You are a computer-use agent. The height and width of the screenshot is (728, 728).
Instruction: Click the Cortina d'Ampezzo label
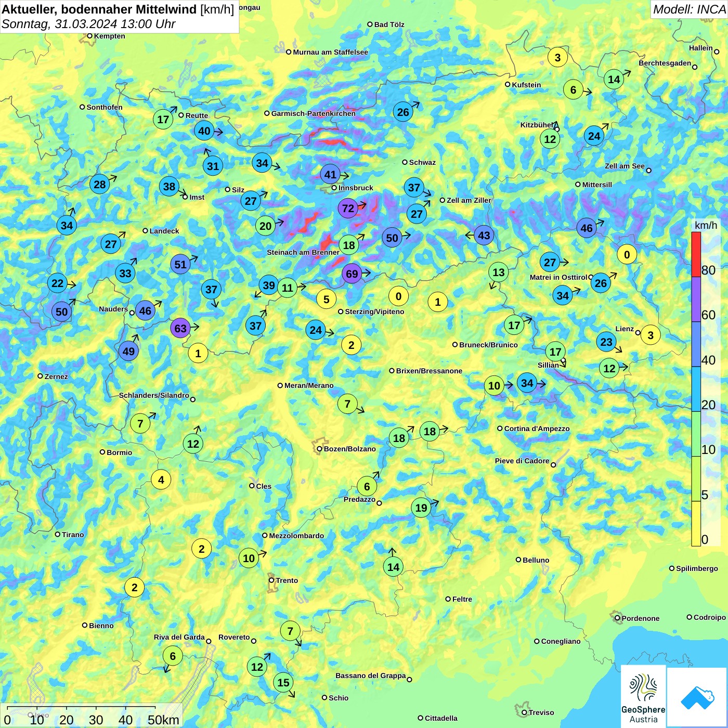coord(537,428)
